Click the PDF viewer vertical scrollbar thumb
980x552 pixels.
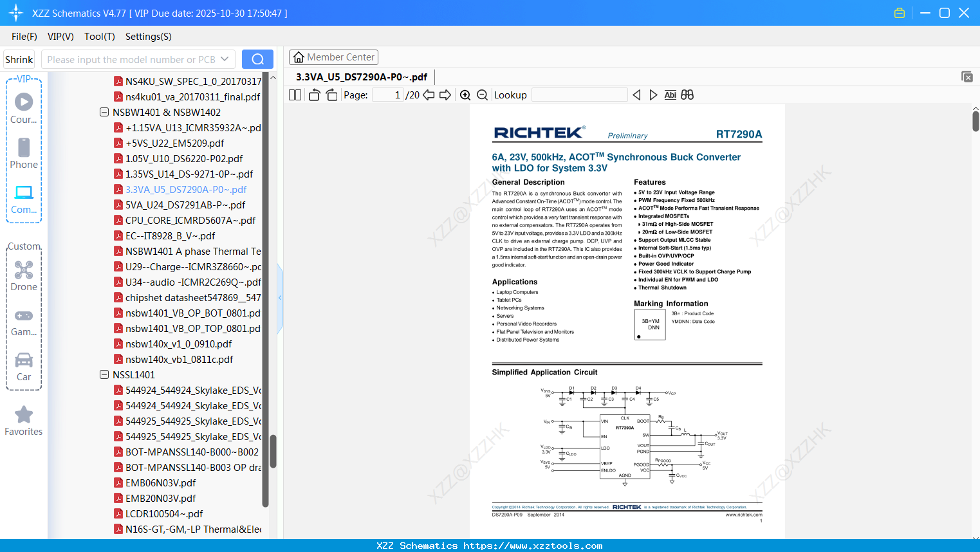(x=975, y=121)
